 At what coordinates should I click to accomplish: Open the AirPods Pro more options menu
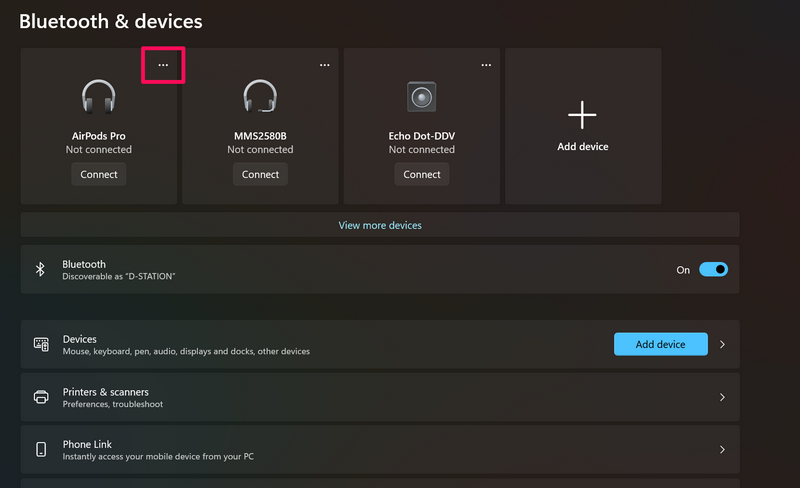163,66
